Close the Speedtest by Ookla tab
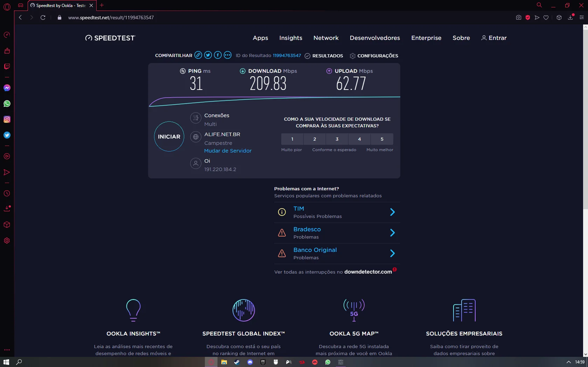The height and width of the screenshot is (367, 588). click(x=91, y=5)
